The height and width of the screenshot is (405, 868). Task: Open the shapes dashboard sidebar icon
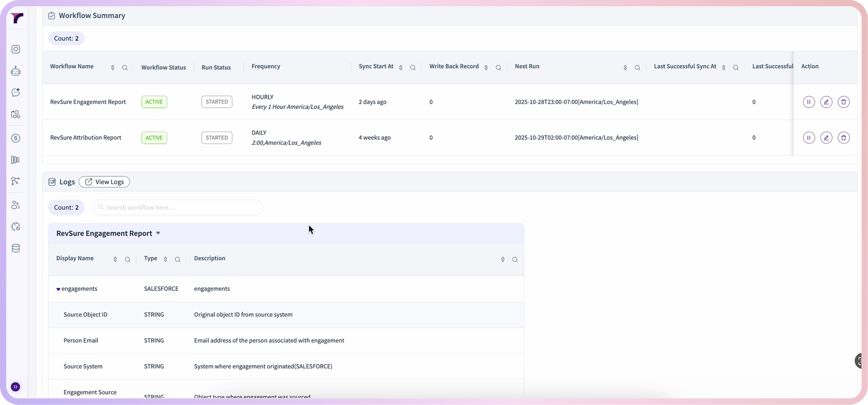[x=16, y=114]
